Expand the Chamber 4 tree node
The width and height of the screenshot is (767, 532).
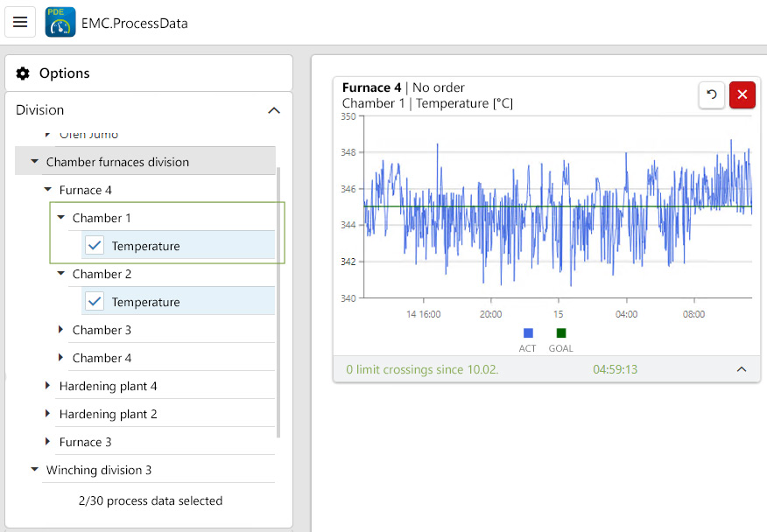click(x=61, y=358)
